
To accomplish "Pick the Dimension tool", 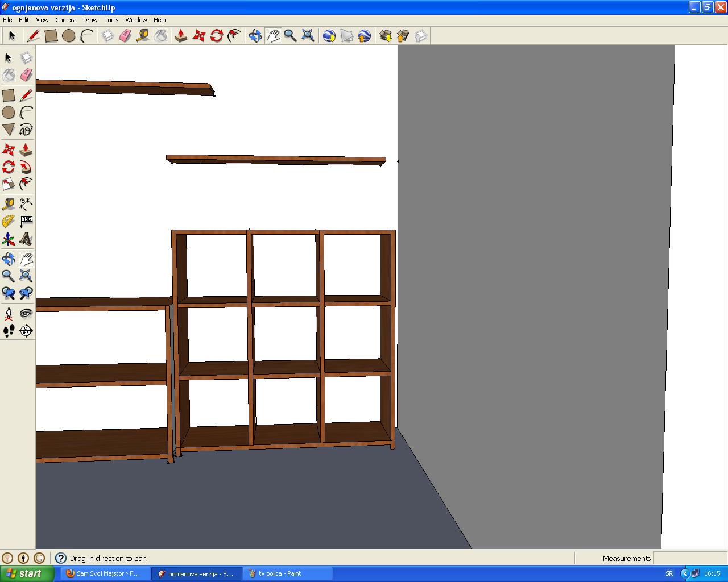I will tap(26, 203).
